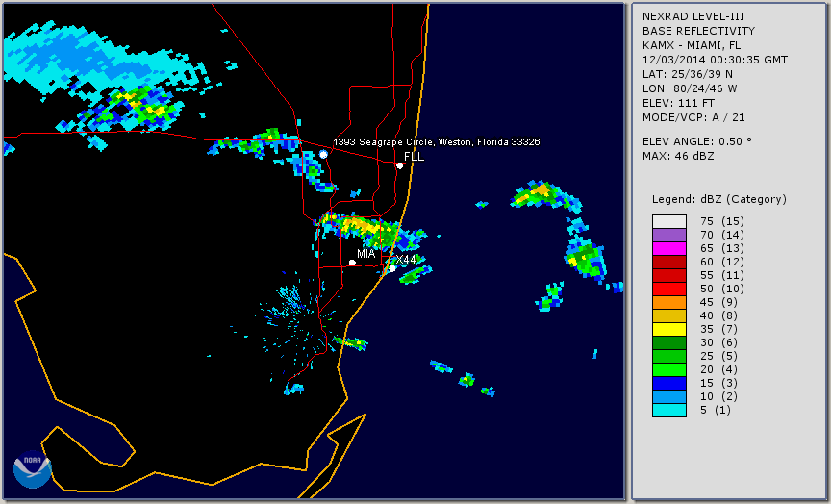
Task: Click the '5 (1)' legend value
Action: point(715,410)
